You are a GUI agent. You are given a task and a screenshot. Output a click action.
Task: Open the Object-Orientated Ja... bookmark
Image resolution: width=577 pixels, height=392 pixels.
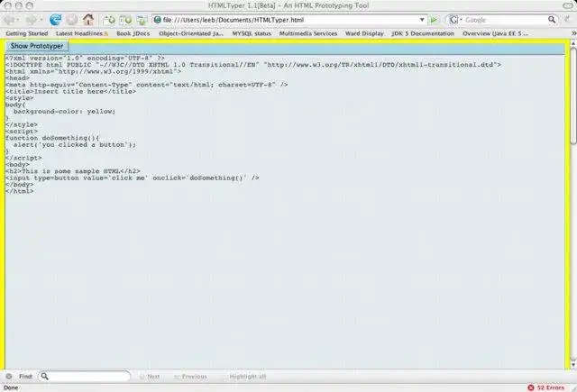coord(191,33)
